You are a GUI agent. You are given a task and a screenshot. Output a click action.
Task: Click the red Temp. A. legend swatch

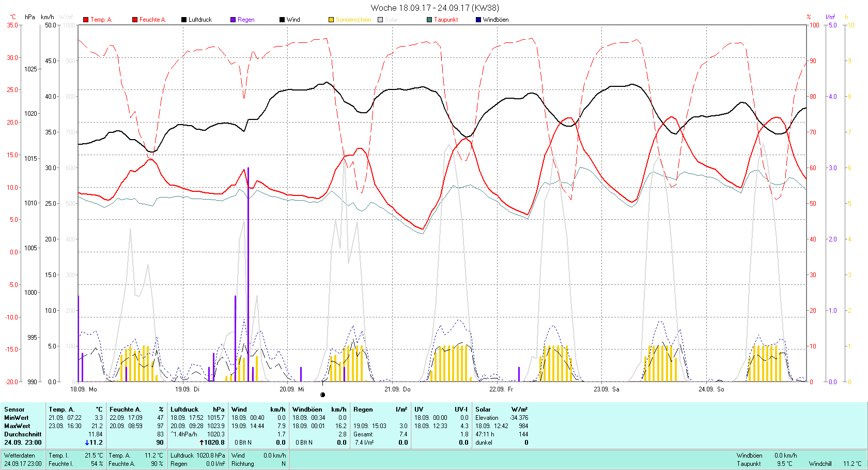click(x=86, y=20)
